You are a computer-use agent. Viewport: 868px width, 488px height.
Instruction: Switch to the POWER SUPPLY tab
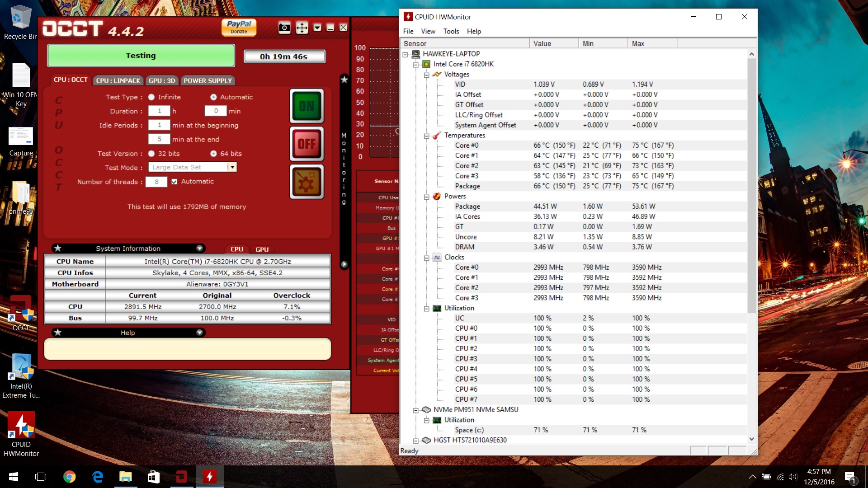coord(208,80)
